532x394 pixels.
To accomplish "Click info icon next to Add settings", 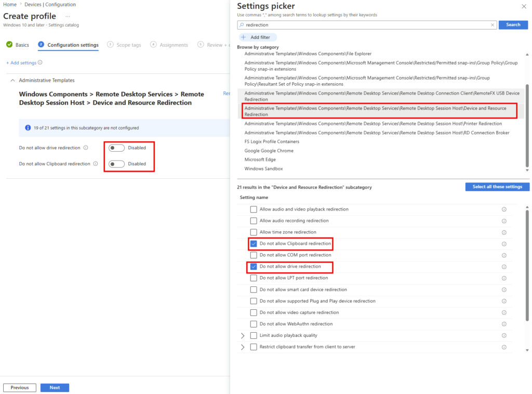I will pos(40,62).
